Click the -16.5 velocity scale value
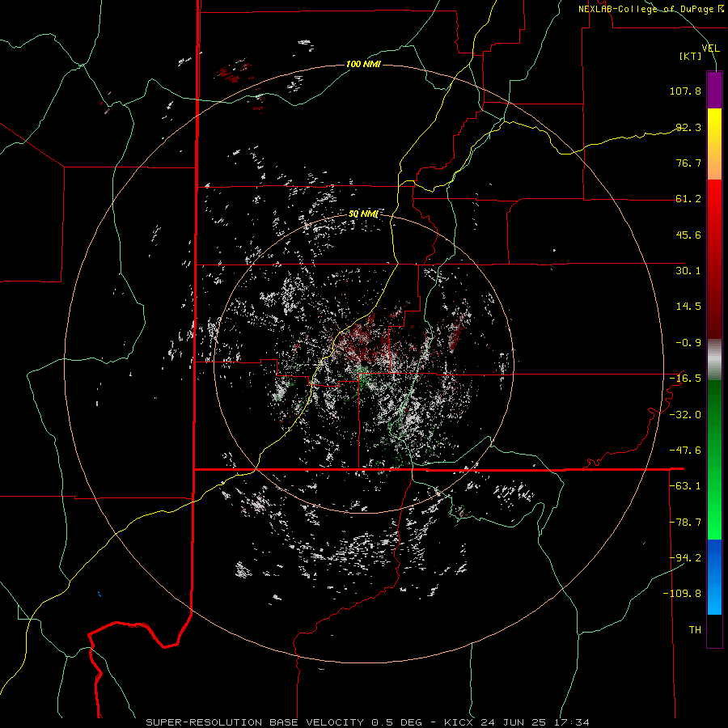Screen dimensions: 728x728 tap(685, 379)
